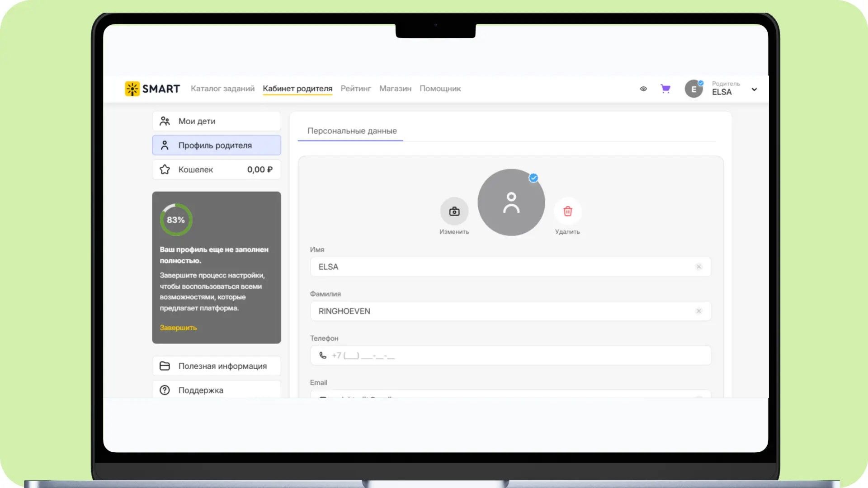Click the SMART logo icon

pos(132,89)
